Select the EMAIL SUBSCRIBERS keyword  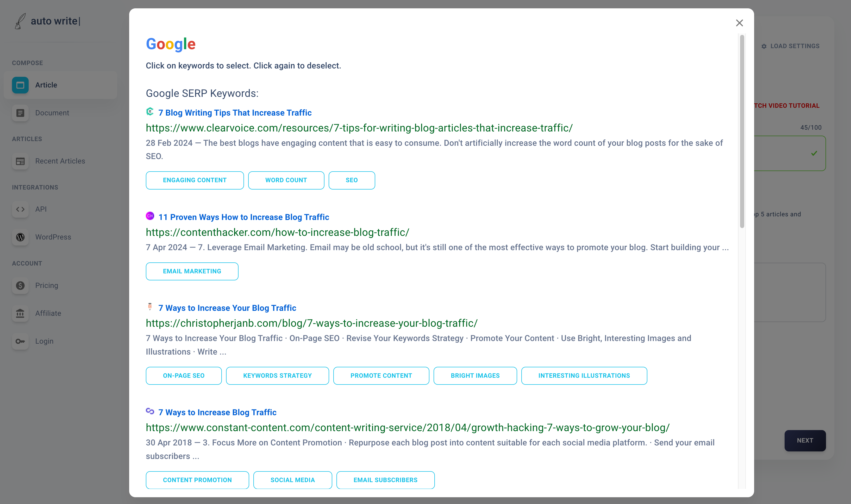pyautogui.click(x=386, y=480)
